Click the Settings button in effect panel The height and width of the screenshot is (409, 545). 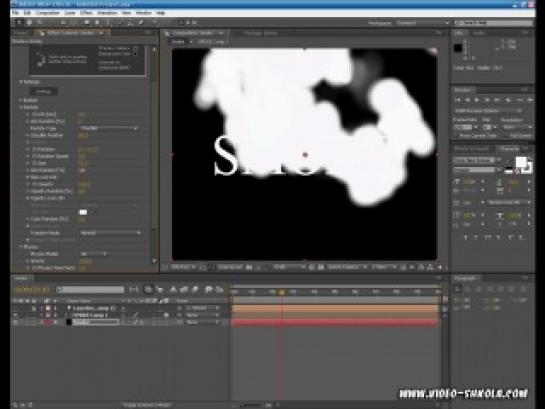pyautogui.click(x=44, y=91)
